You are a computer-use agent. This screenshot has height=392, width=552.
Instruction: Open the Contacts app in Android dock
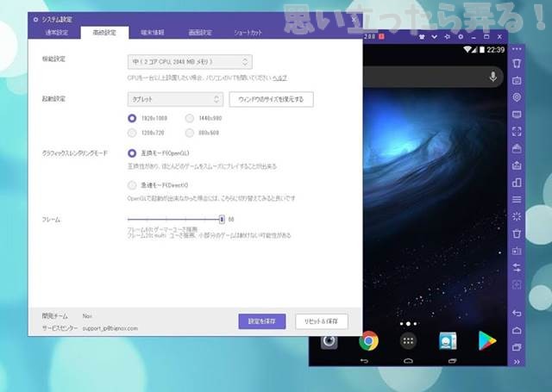pyautogui.click(x=448, y=340)
